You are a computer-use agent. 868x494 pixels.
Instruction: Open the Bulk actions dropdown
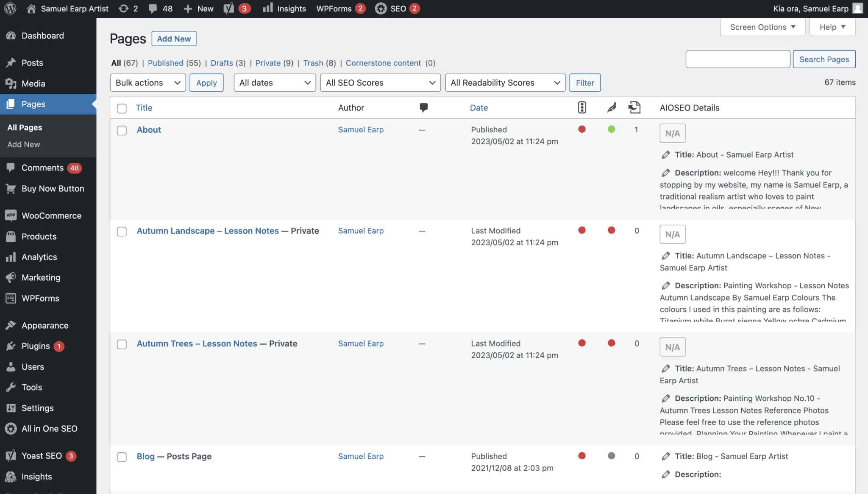(x=147, y=83)
